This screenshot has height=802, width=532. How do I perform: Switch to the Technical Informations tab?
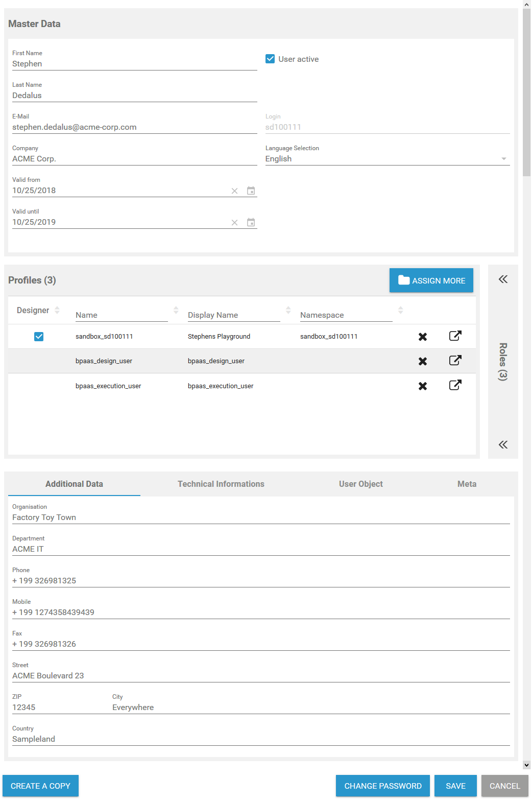pyautogui.click(x=221, y=484)
